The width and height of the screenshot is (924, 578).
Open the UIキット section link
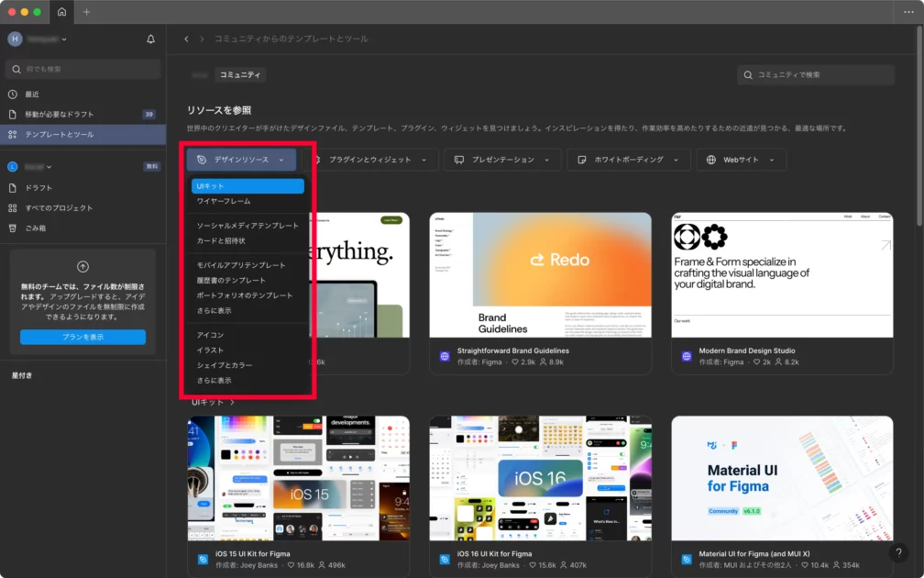(213, 402)
